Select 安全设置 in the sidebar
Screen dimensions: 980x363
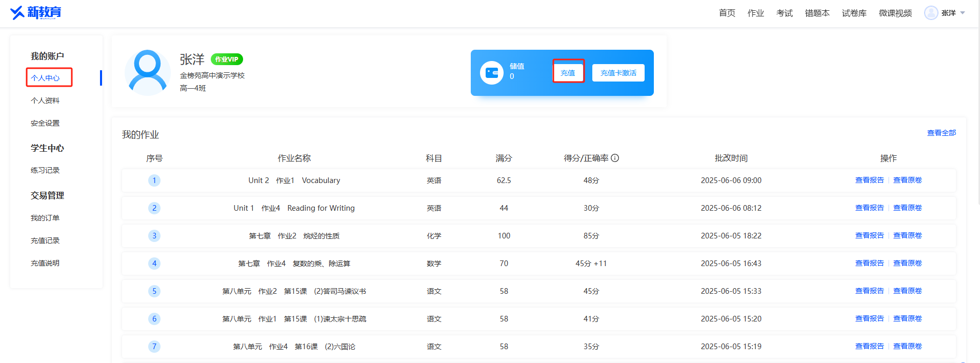(x=45, y=123)
